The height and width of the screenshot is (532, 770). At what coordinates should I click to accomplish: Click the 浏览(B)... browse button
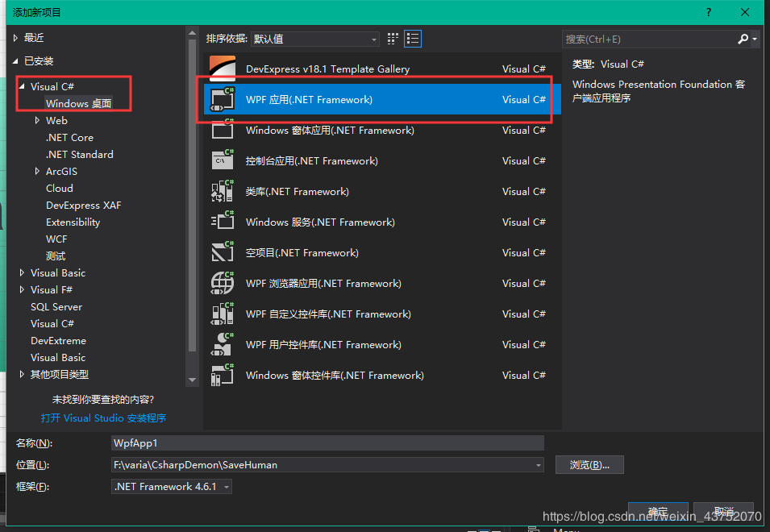pyautogui.click(x=589, y=465)
